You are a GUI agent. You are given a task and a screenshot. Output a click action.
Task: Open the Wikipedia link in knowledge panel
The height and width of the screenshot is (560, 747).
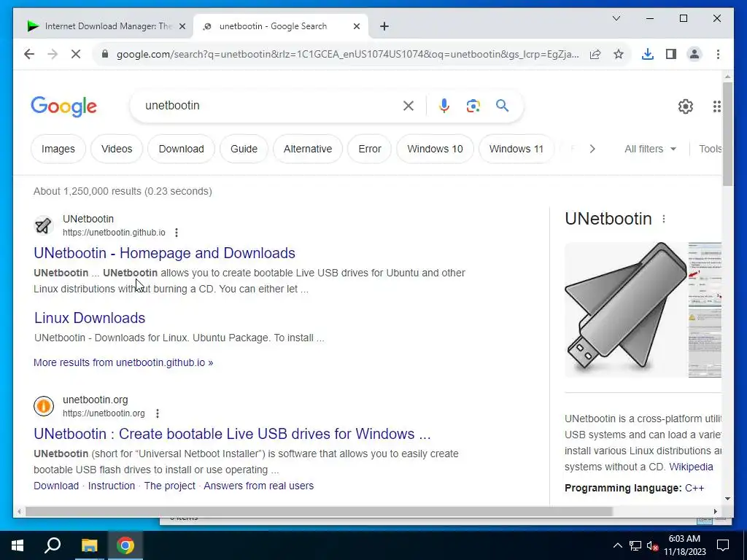[x=691, y=467]
